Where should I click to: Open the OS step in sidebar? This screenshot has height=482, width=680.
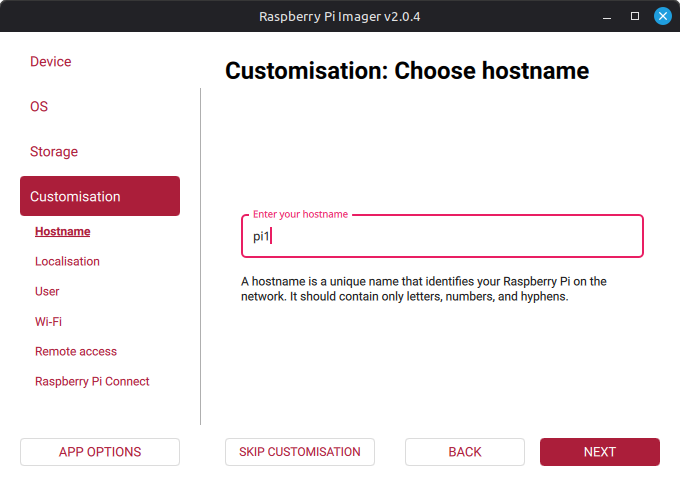point(39,107)
